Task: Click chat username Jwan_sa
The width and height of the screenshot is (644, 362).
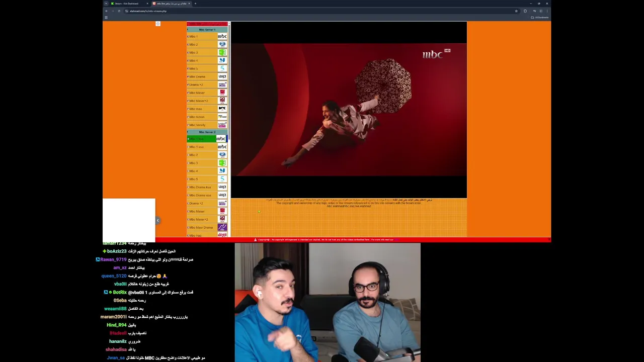Action: pyautogui.click(x=116, y=358)
